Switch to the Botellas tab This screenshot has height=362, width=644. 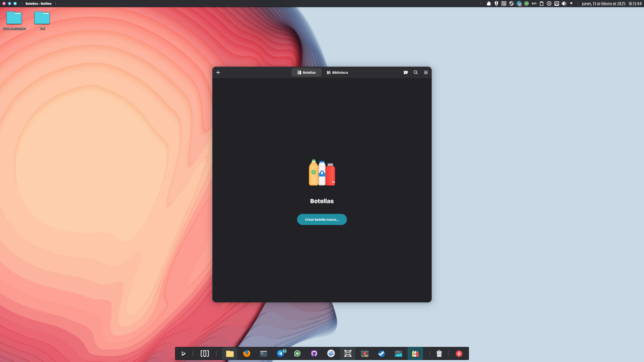(307, 72)
